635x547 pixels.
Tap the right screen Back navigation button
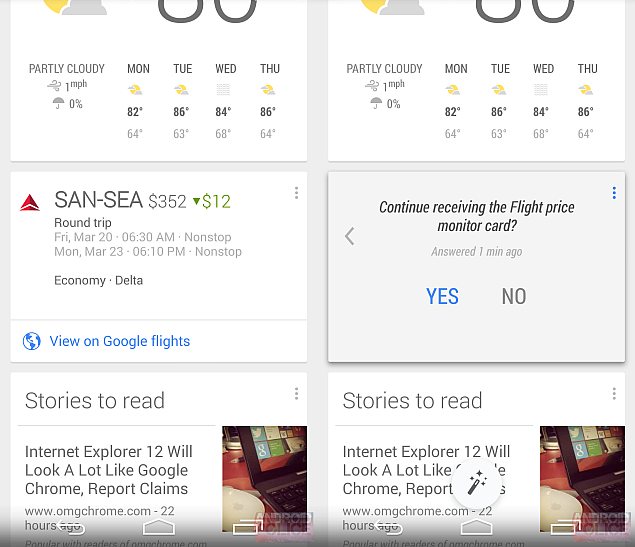pos(388,527)
